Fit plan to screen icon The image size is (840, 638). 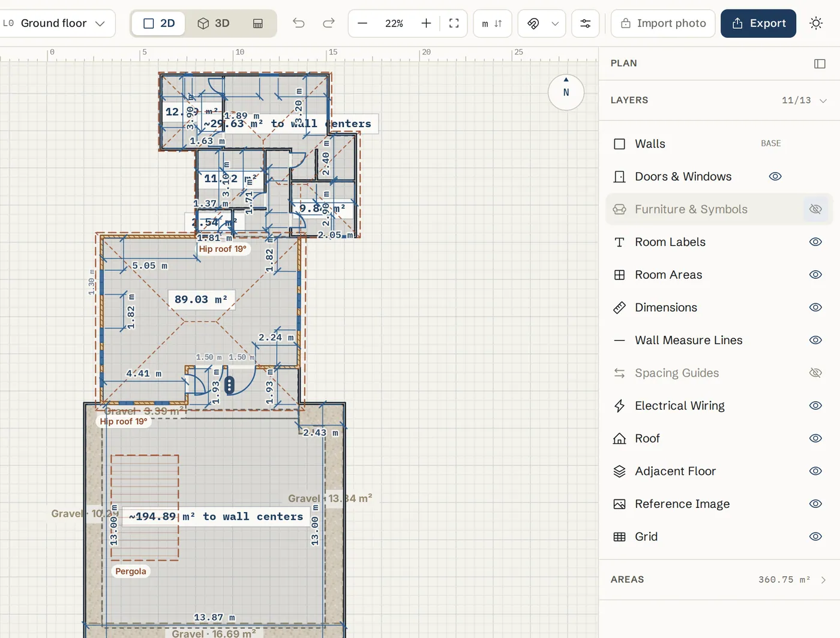point(454,23)
